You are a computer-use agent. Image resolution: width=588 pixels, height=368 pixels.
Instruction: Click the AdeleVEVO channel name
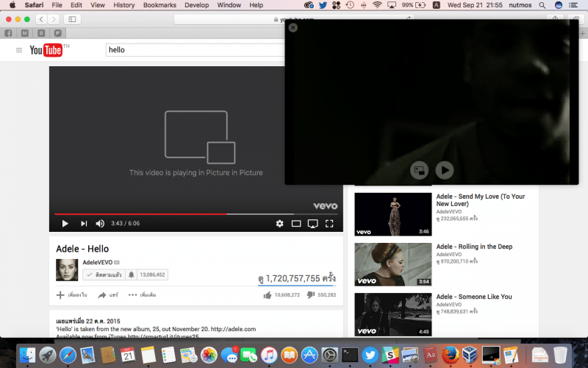point(98,262)
